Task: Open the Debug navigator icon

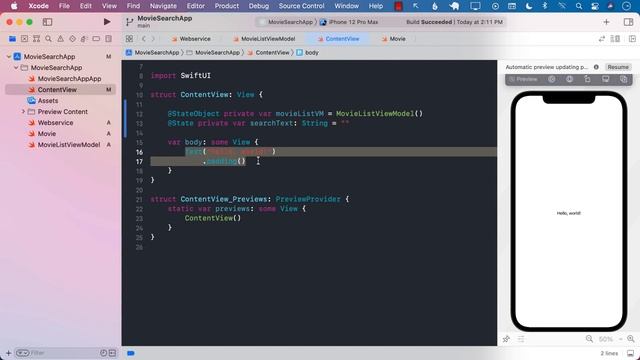Action: pyautogui.click(x=84, y=39)
